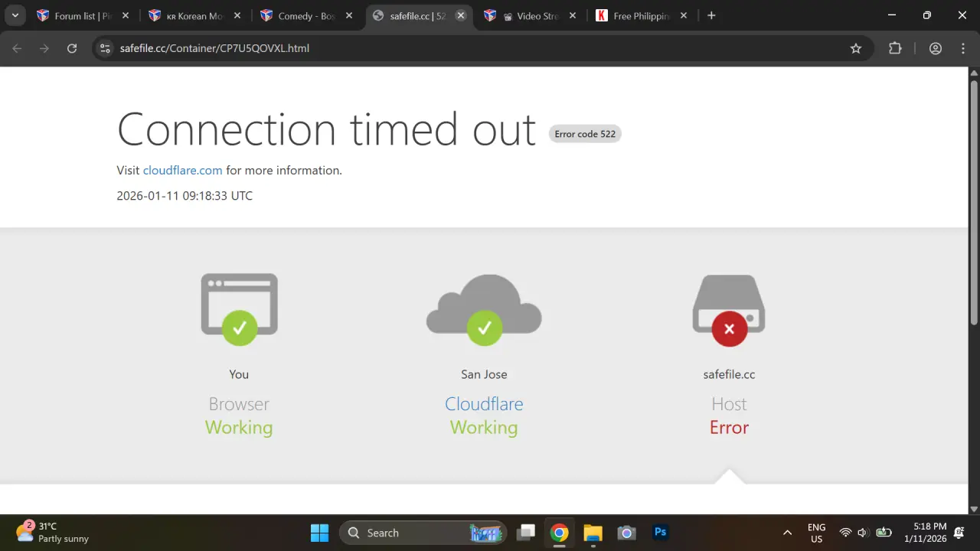The width and height of the screenshot is (980, 551).
Task: Click the San Jose location text
Action: [484, 374]
